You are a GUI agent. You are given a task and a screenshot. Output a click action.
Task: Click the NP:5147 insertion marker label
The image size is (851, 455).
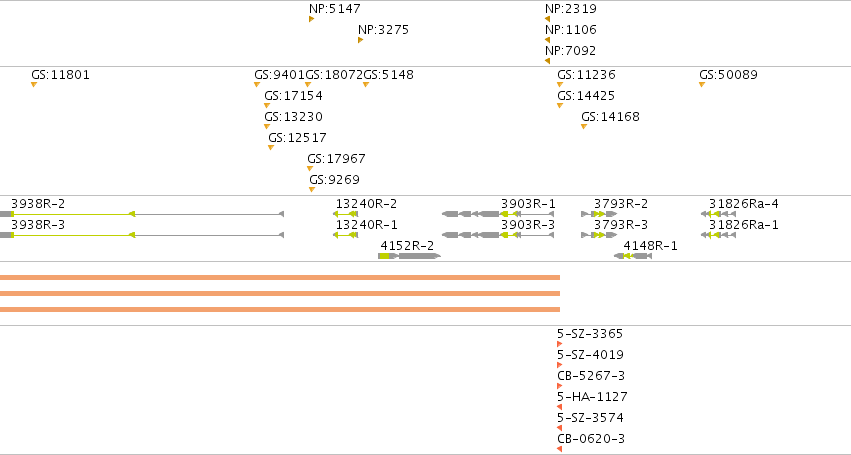pyautogui.click(x=334, y=9)
